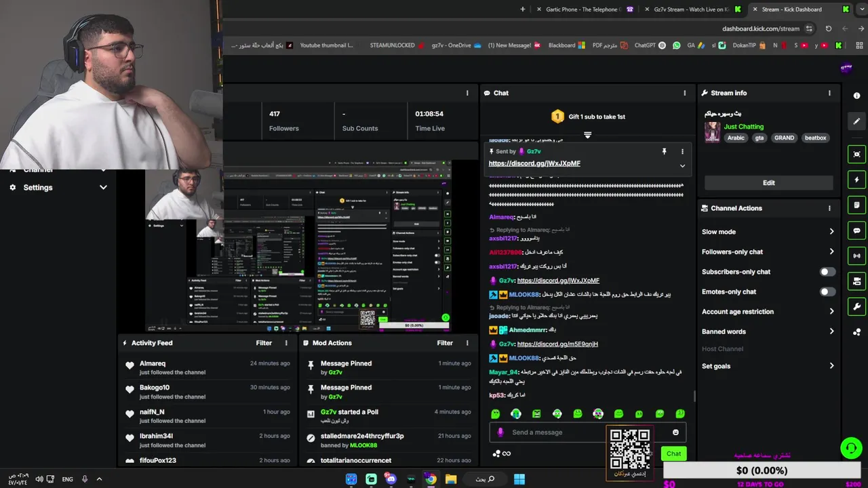
Task: Open pinned discord.gg/jWxJXpMF link
Action: click(x=534, y=163)
